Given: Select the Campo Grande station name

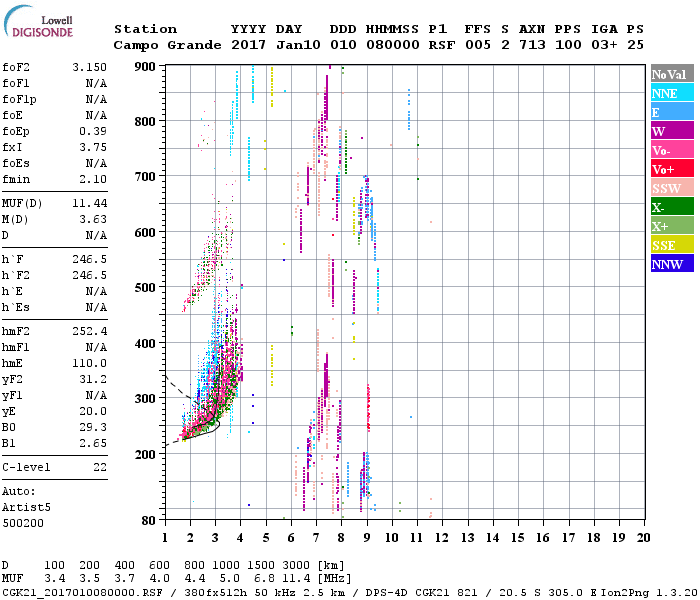Looking at the screenshot, I should [167, 45].
